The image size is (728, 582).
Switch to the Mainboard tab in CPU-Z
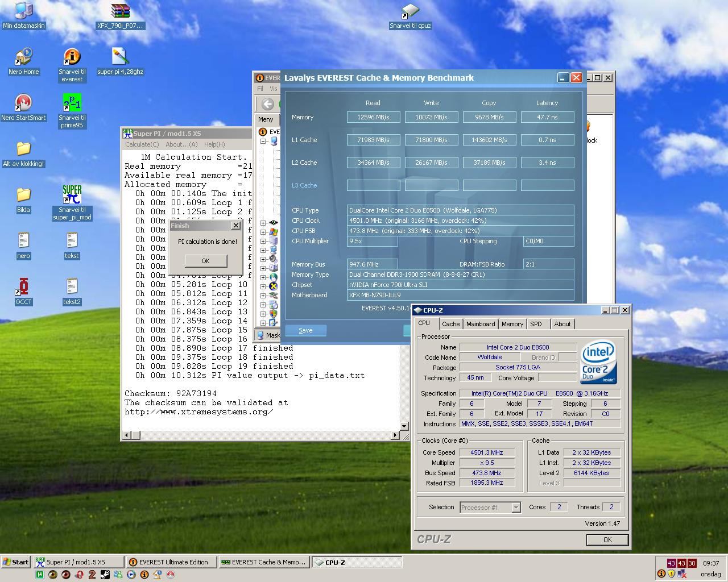pyautogui.click(x=481, y=324)
